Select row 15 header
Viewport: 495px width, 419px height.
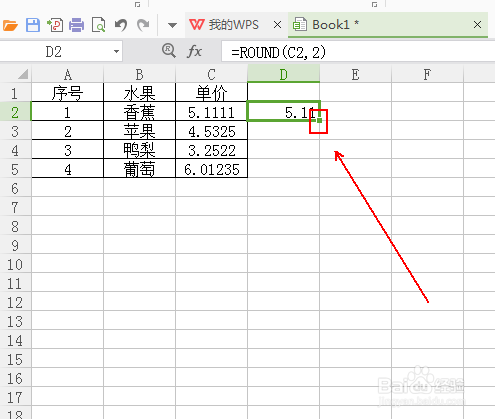click(x=15, y=359)
